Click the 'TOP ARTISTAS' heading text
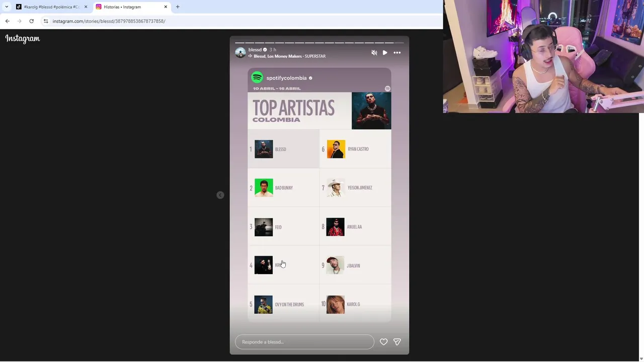 pyautogui.click(x=293, y=108)
